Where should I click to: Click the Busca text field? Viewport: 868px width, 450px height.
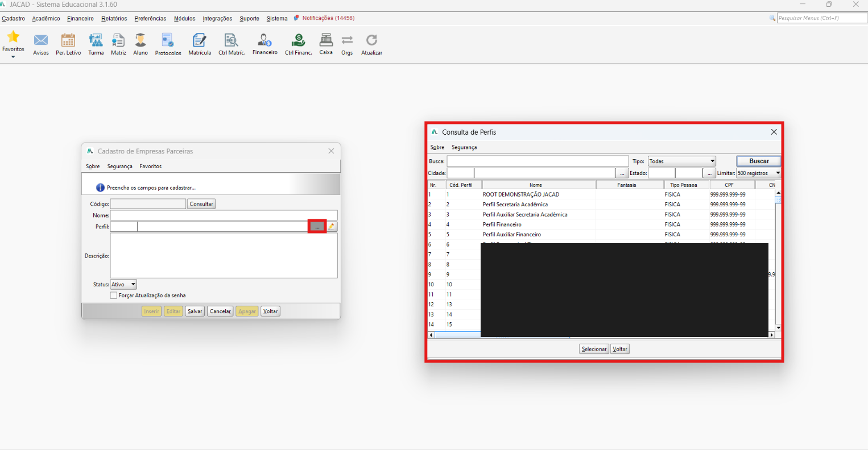point(538,161)
